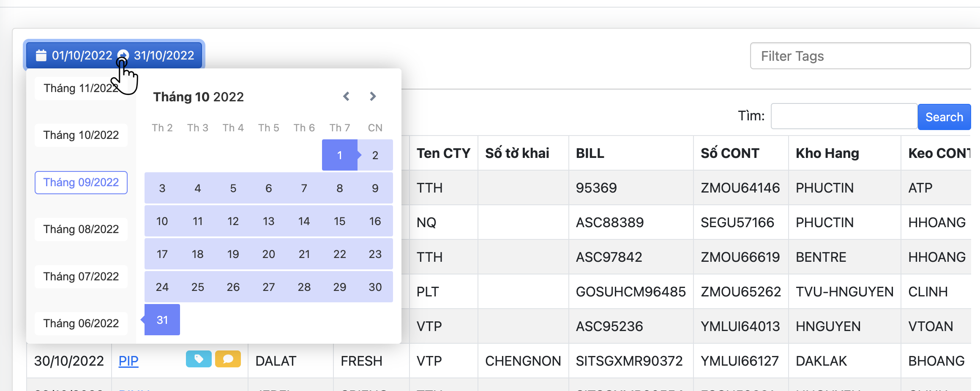The height and width of the screenshot is (391, 980).
Task: Open the PIP link in the table
Action: tap(128, 361)
